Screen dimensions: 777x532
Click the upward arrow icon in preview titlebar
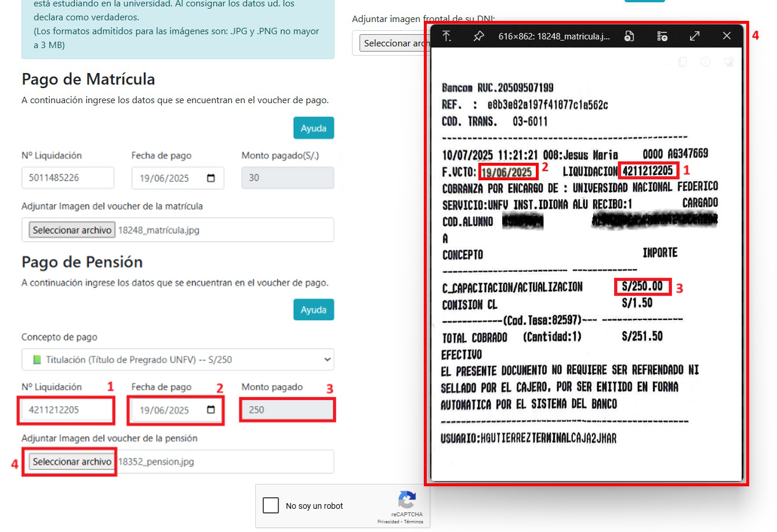click(446, 37)
